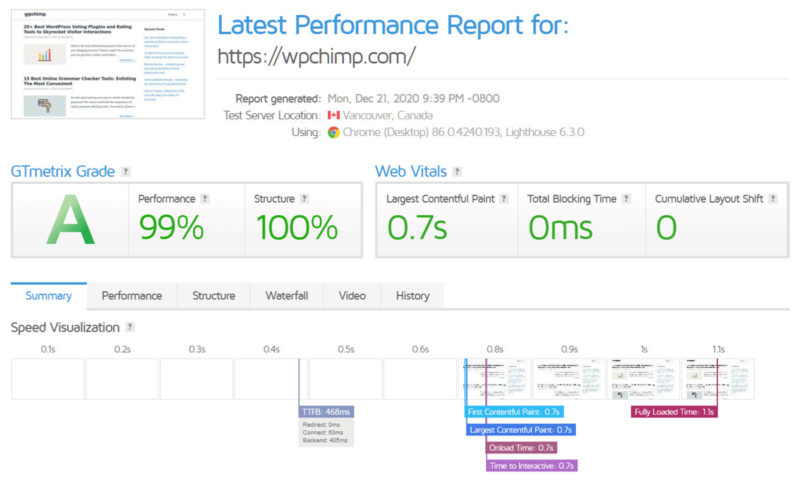
Task: Select the 0.9s filmstrip frame
Action: pos(569,379)
